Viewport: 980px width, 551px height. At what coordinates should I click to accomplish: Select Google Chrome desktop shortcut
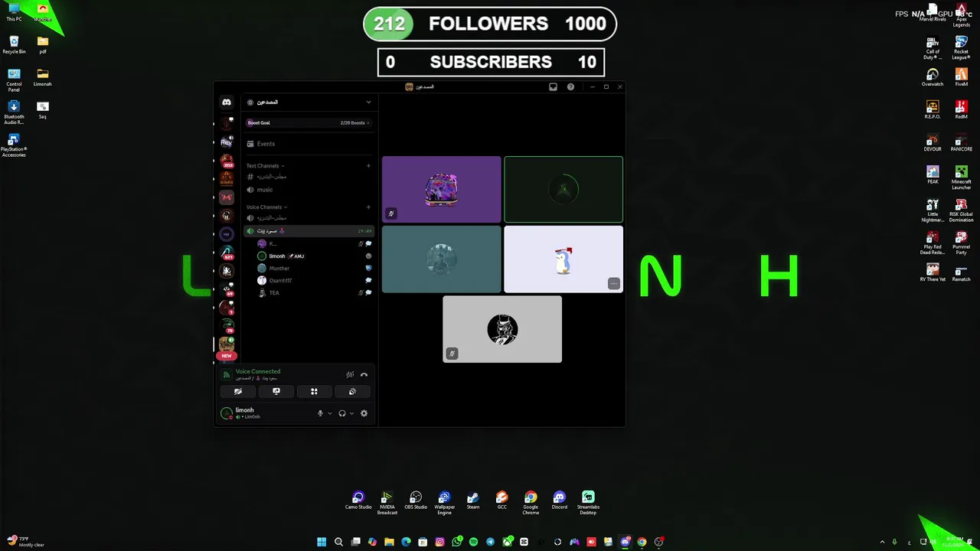pyautogui.click(x=531, y=503)
